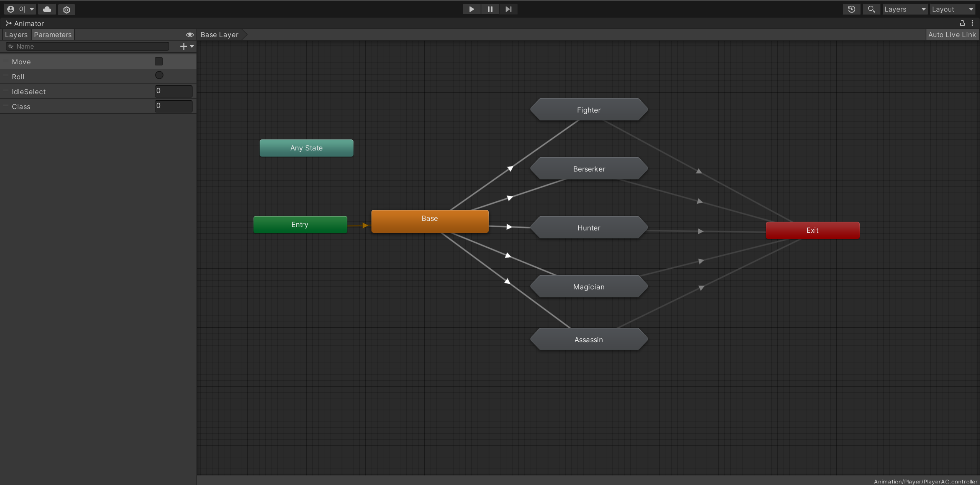Open the cloud services icon
Image resolution: width=980 pixels, height=485 pixels.
(x=47, y=9)
